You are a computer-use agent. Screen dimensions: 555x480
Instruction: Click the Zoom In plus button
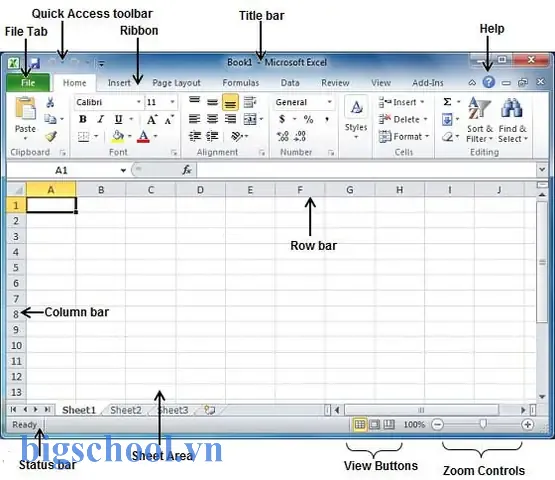tap(527, 424)
